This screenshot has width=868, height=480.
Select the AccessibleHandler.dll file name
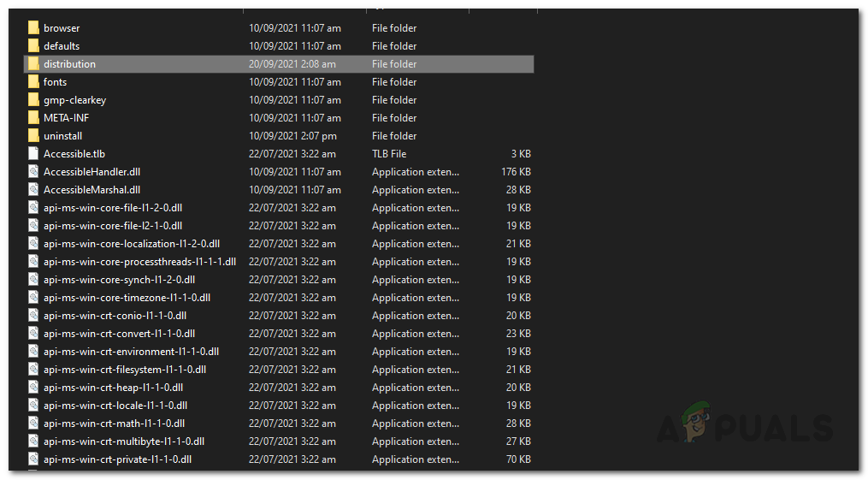tap(92, 172)
